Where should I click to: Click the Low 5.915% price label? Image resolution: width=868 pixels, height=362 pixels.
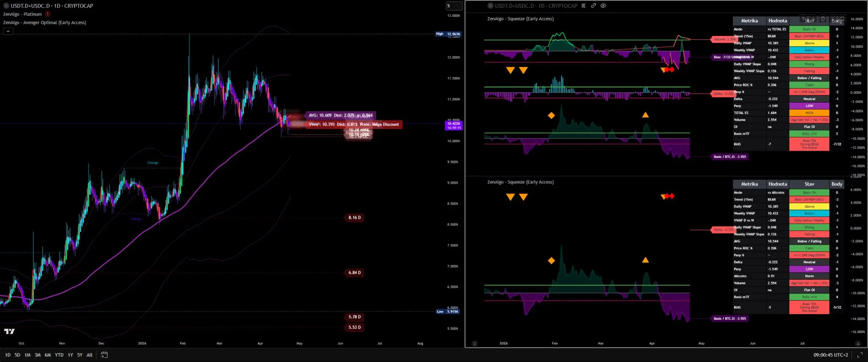click(x=448, y=311)
